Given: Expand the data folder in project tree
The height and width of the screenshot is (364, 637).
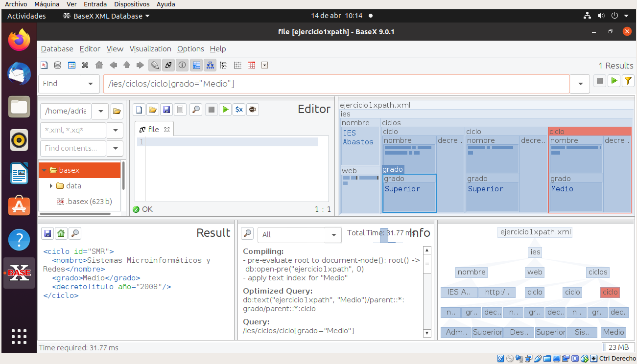Looking at the screenshot, I should point(51,186).
